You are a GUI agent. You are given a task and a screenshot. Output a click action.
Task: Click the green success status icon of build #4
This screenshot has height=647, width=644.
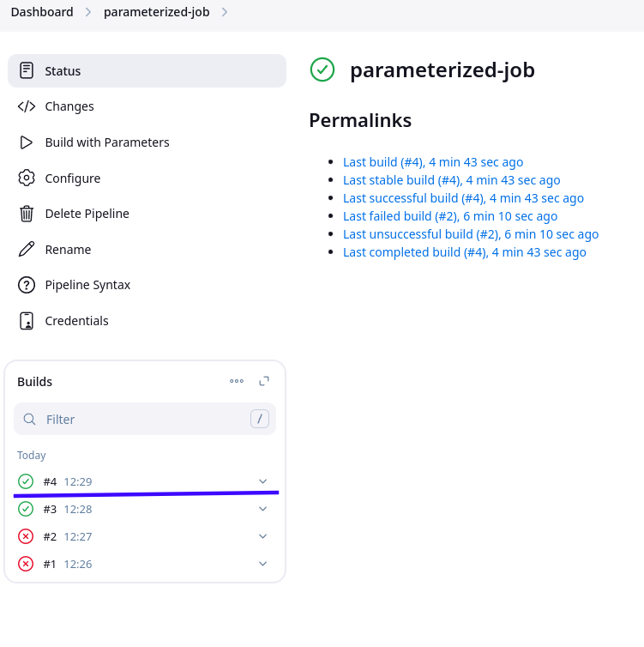coord(26,481)
